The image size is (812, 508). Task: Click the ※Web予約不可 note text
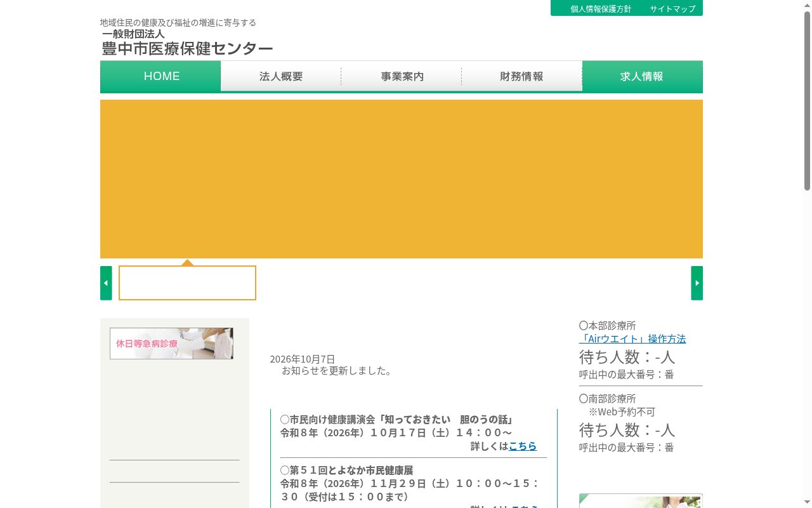pos(622,411)
